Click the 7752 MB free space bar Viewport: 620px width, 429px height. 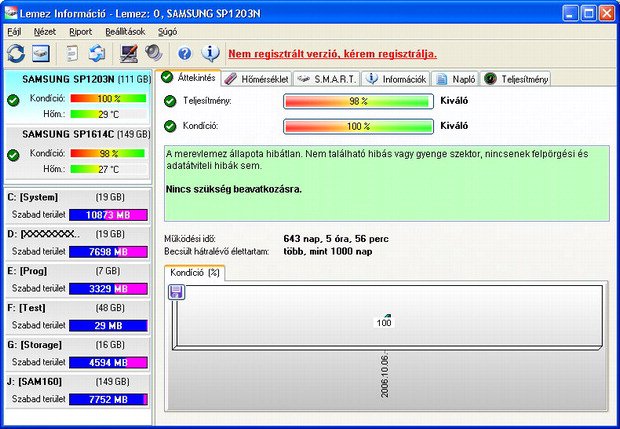(x=108, y=399)
